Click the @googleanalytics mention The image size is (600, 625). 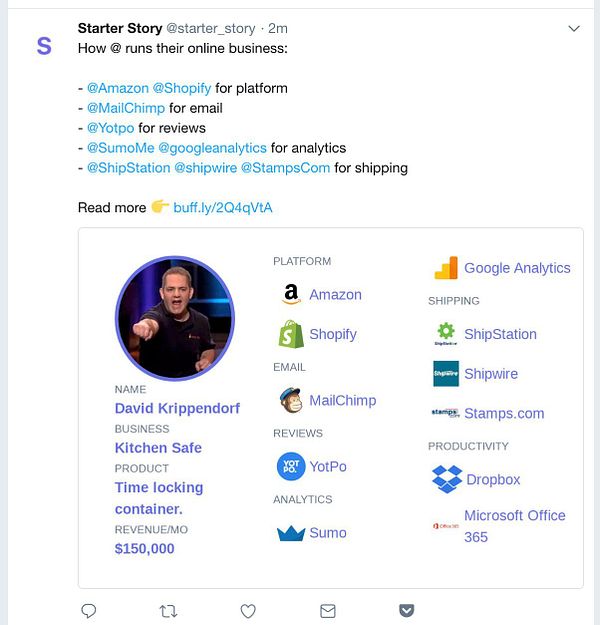click(x=212, y=148)
